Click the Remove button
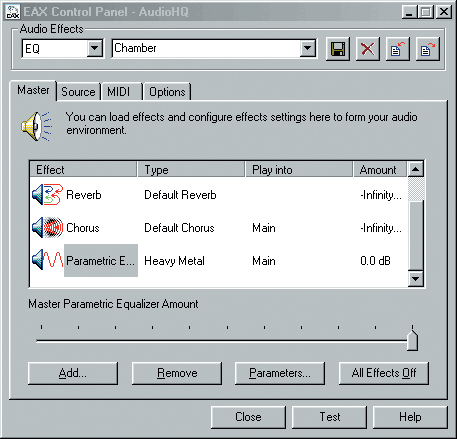 pyautogui.click(x=177, y=373)
